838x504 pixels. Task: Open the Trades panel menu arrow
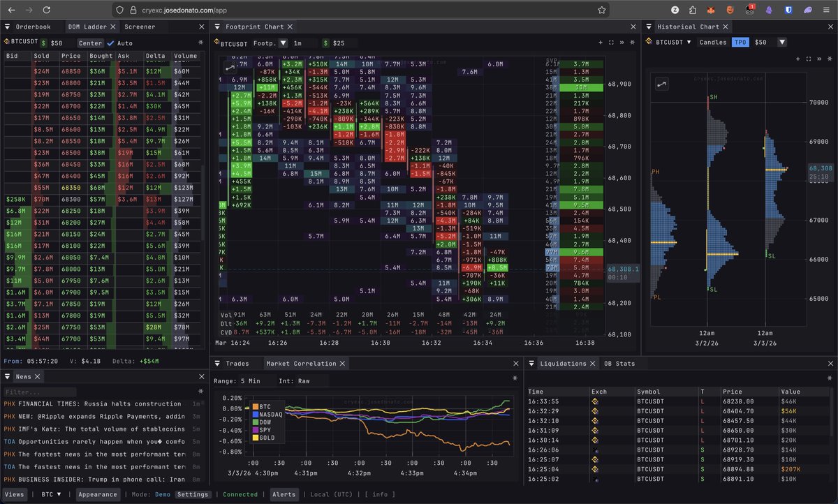pyautogui.click(x=217, y=364)
